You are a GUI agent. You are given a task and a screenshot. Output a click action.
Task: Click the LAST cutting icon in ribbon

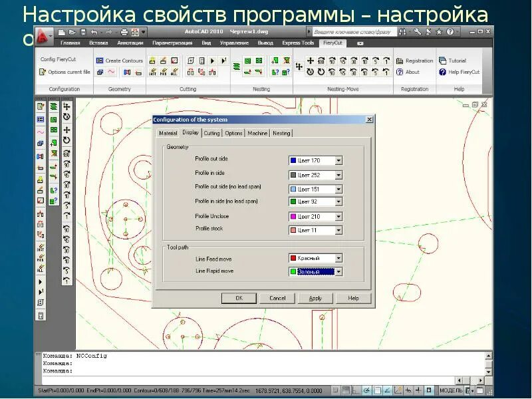coord(153,72)
